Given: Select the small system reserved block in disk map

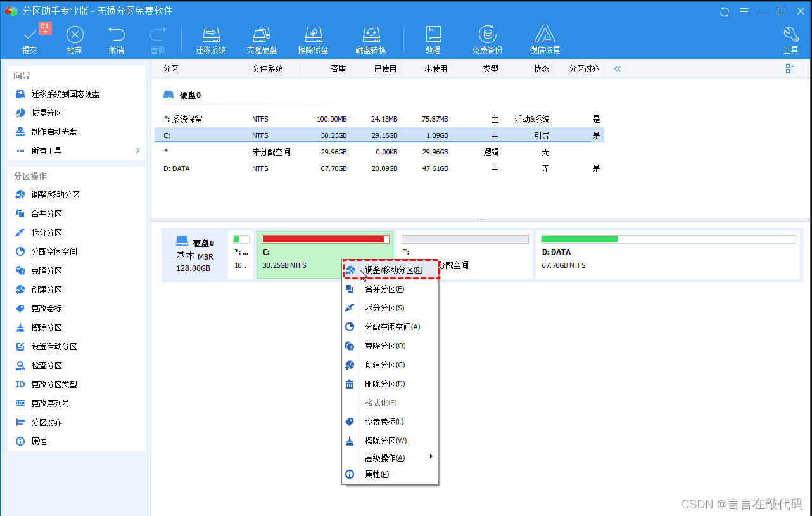Looking at the screenshot, I should click(x=241, y=255).
